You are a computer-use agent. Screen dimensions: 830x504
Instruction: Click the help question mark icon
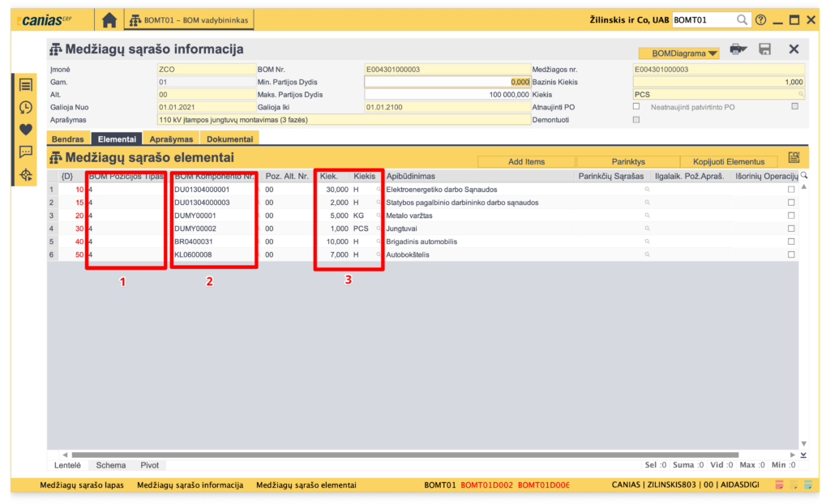[x=760, y=19]
